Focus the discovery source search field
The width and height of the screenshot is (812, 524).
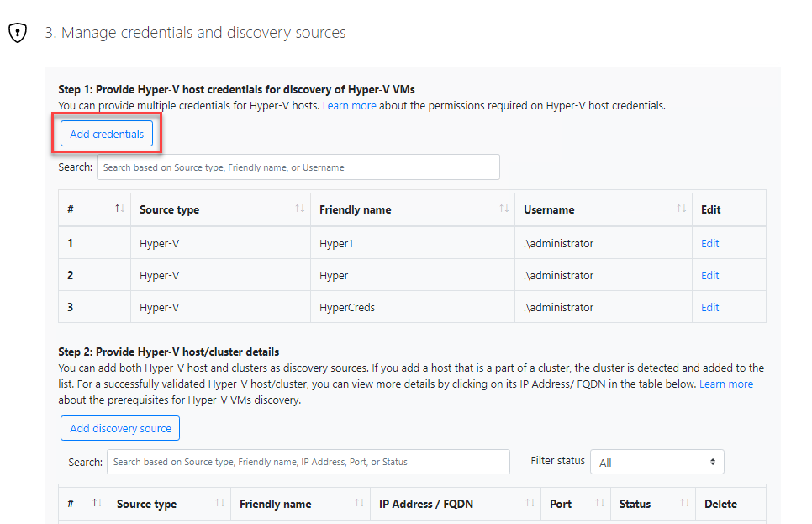coord(308,462)
